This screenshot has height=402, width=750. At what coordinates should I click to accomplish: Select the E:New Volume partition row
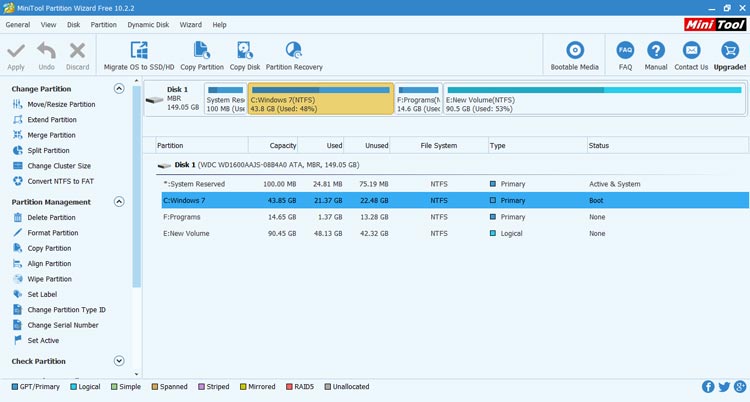tap(454, 233)
